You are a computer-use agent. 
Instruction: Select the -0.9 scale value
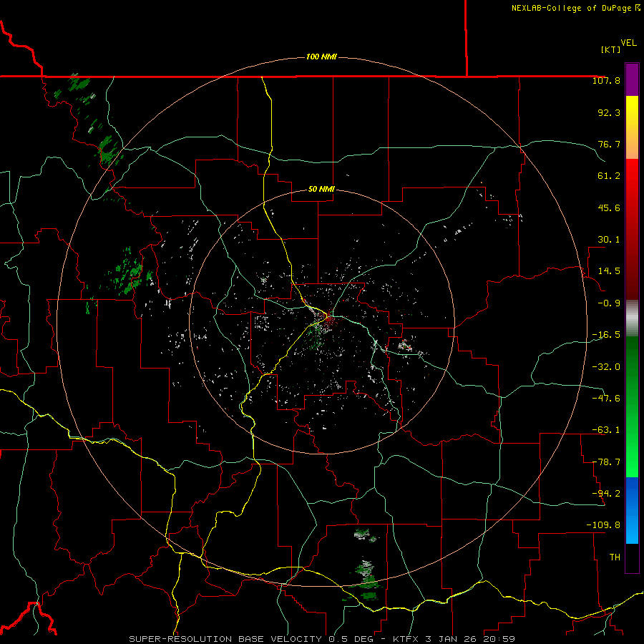click(x=609, y=303)
